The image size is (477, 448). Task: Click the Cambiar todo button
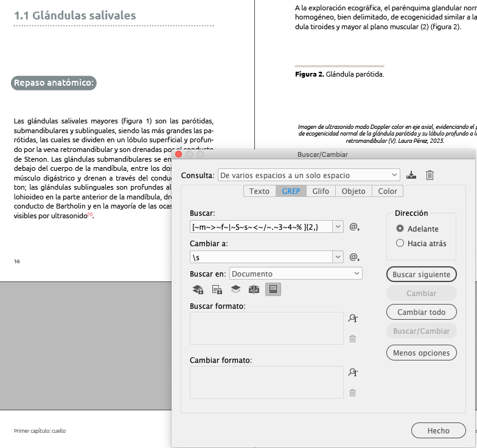pyautogui.click(x=421, y=312)
